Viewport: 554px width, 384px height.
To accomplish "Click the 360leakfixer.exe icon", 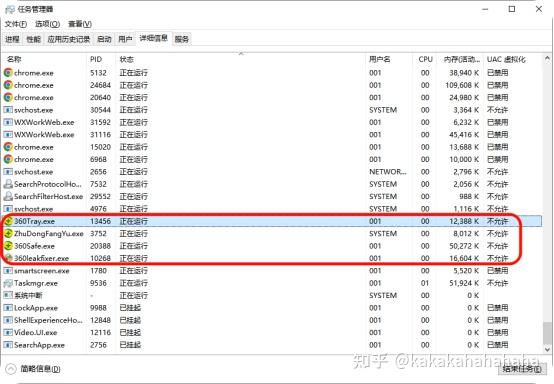I will pos(8,258).
